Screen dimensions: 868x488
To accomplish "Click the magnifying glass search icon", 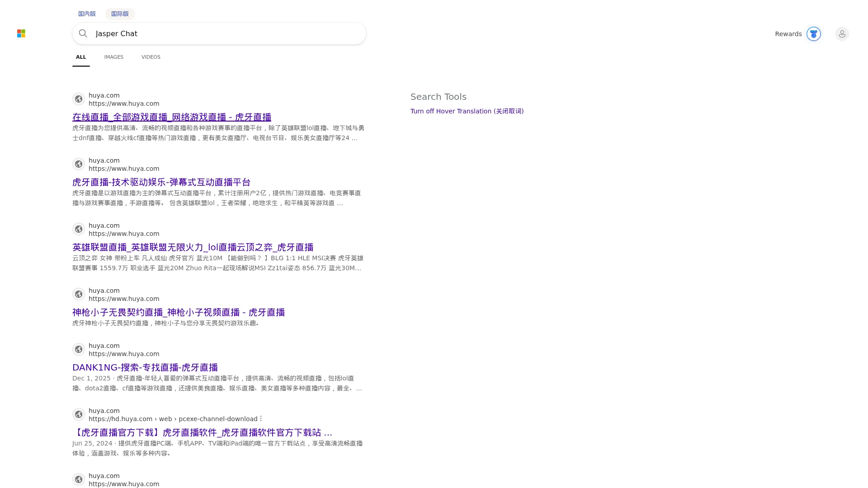I will coord(83,33).
